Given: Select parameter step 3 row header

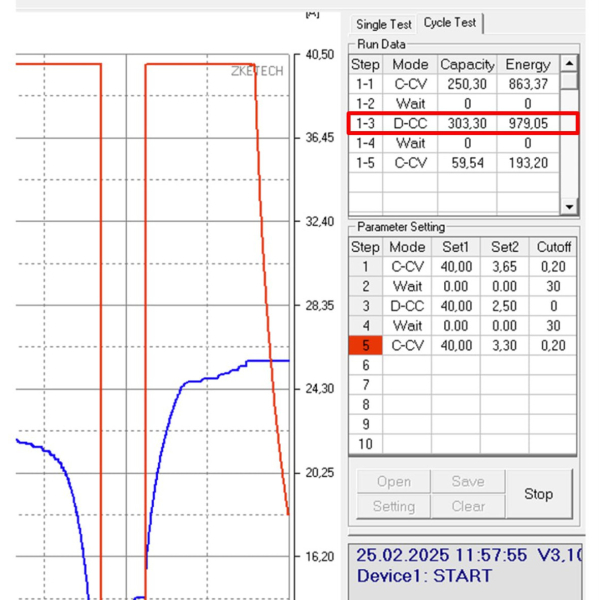Looking at the screenshot, I should (x=365, y=306).
